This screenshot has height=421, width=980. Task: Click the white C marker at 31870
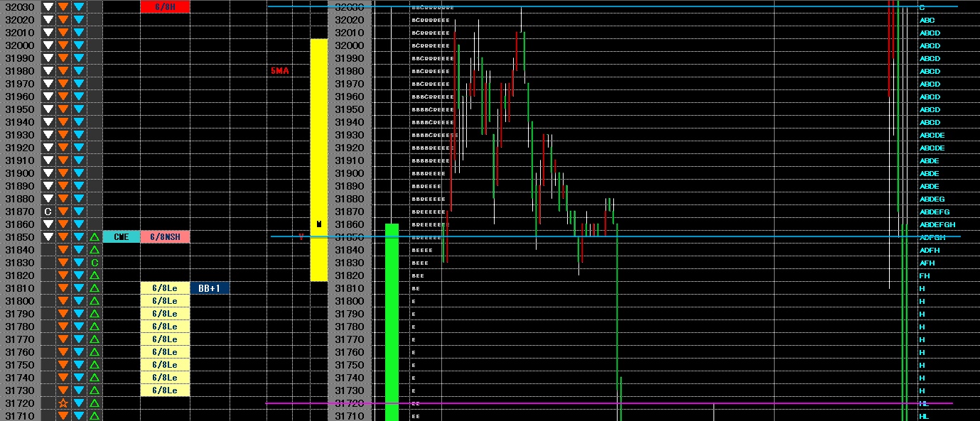(x=48, y=212)
